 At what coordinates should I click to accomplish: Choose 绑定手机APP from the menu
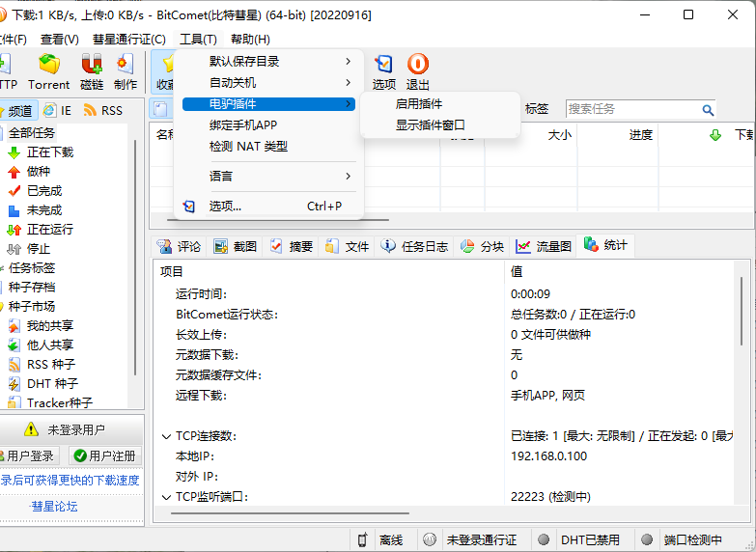click(x=268, y=124)
